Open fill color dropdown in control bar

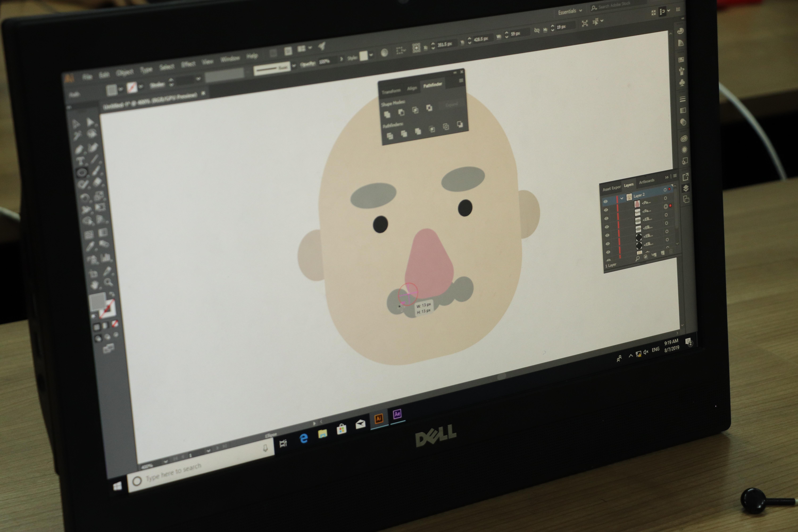pos(120,89)
